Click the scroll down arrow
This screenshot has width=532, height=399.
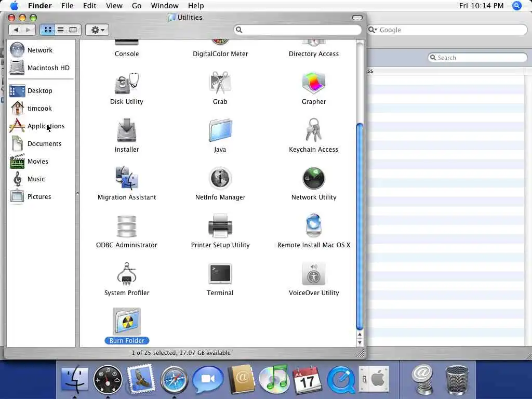point(360,343)
